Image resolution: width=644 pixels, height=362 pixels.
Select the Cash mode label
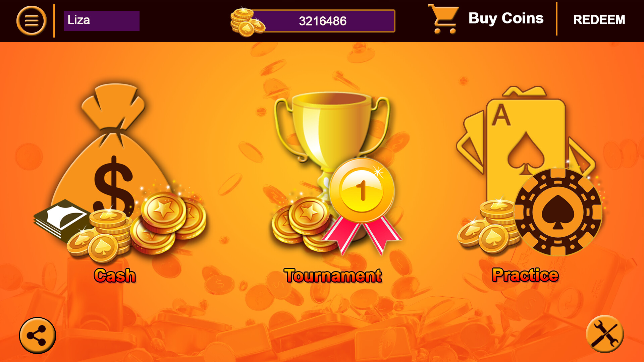tap(115, 276)
